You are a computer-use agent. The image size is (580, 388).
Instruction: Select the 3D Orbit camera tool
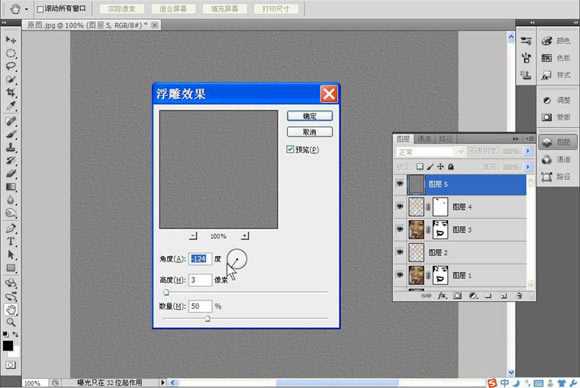tap(11, 296)
